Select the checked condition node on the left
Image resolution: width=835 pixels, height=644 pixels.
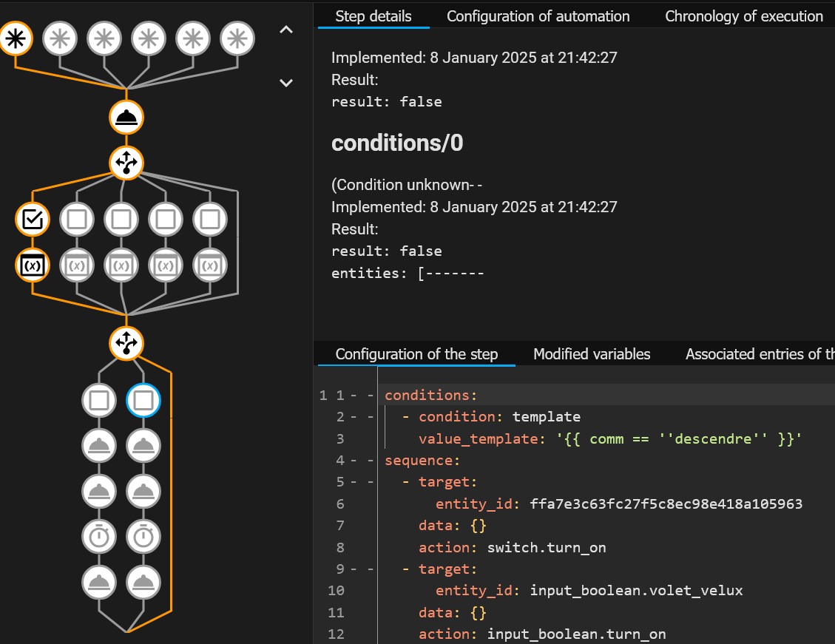(32, 220)
